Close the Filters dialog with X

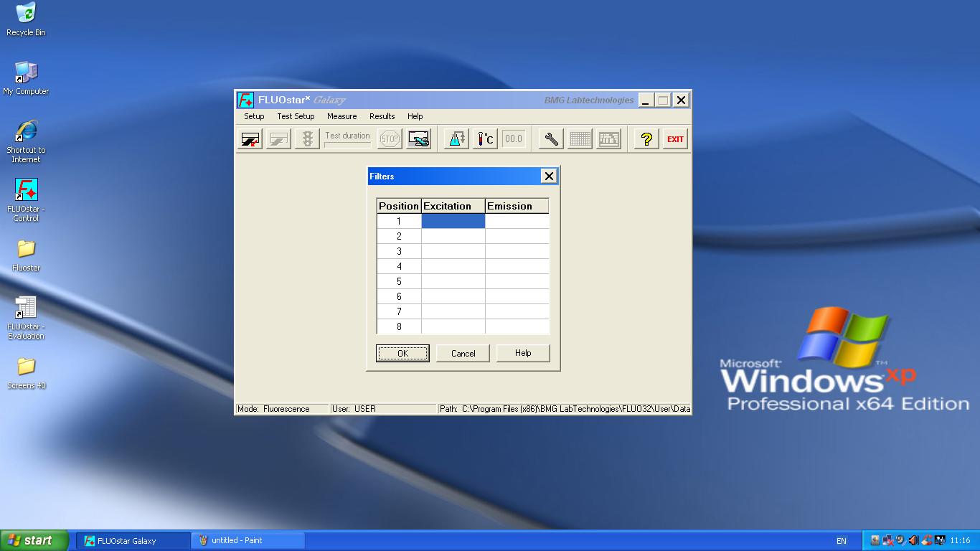(x=549, y=176)
